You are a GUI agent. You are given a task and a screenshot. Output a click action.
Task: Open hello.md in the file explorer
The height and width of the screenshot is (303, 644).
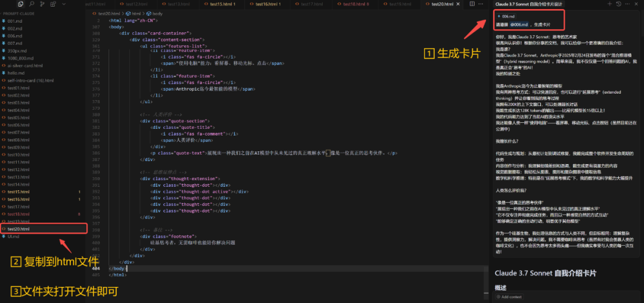[43, 73]
